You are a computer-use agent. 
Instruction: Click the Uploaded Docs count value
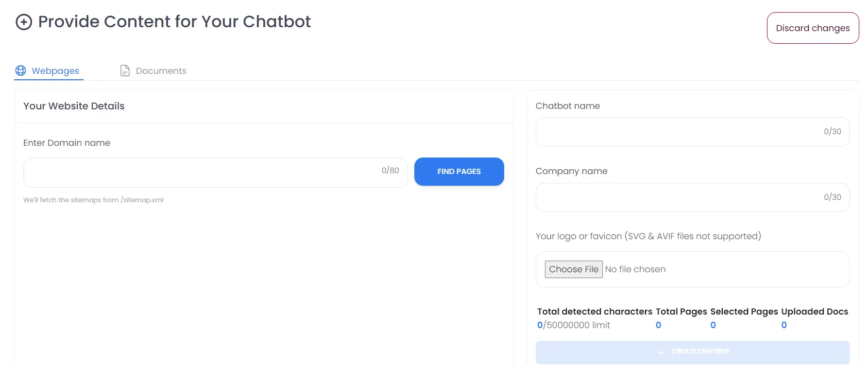tap(784, 325)
